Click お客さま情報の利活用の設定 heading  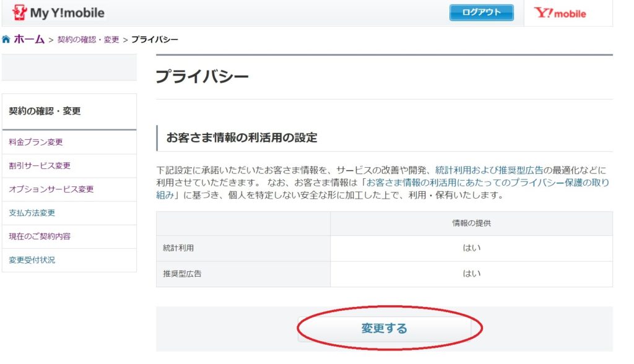click(x=242, y=137)
